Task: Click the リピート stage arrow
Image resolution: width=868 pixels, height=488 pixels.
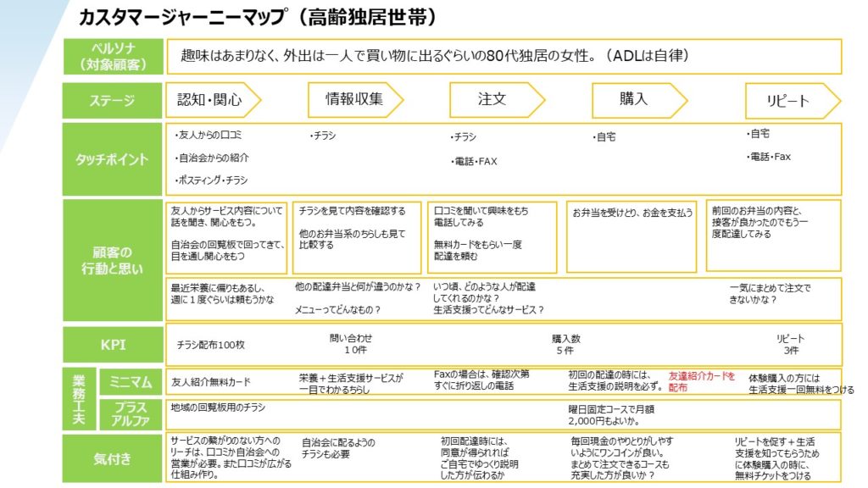Action: (x=790, y=102)
